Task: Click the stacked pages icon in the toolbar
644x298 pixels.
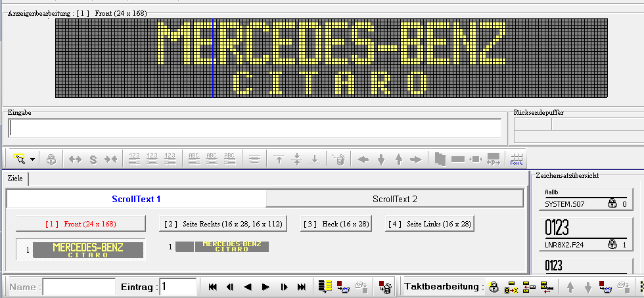Action: (440, 159)
